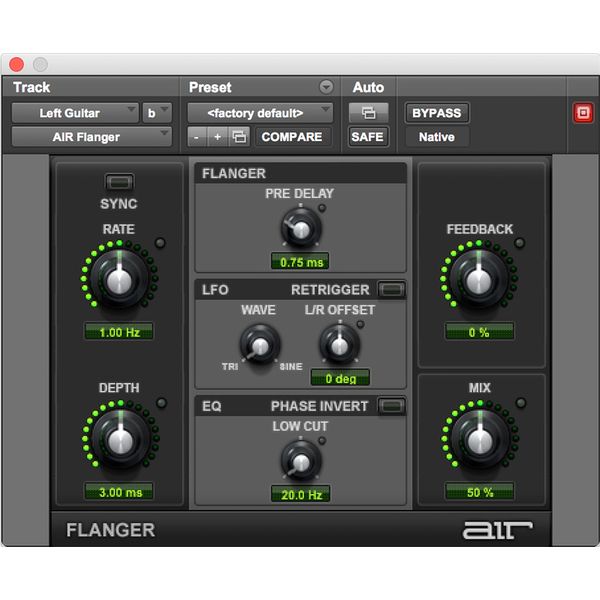
Task: Click the LOW CUT automation indicator LED
Action: 322,440
